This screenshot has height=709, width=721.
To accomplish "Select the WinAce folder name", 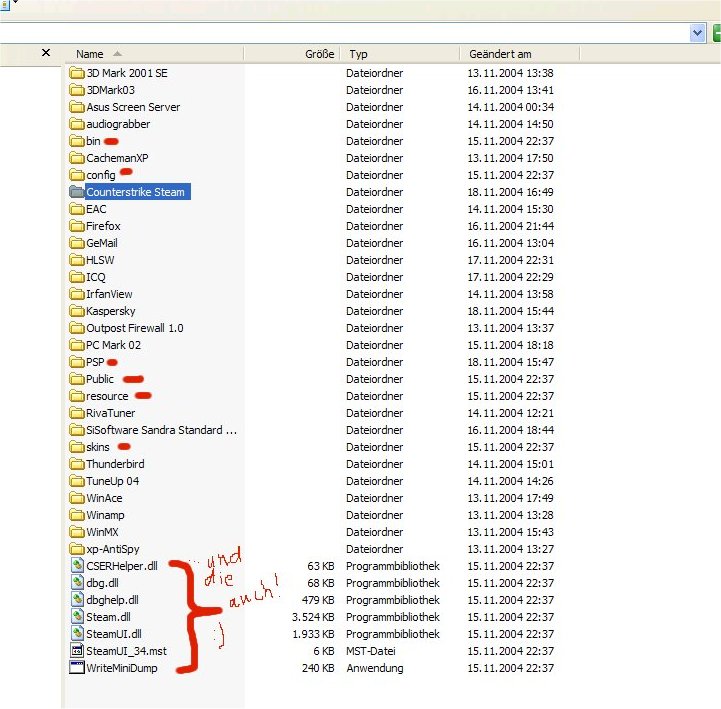I will [x=104, y=498].
